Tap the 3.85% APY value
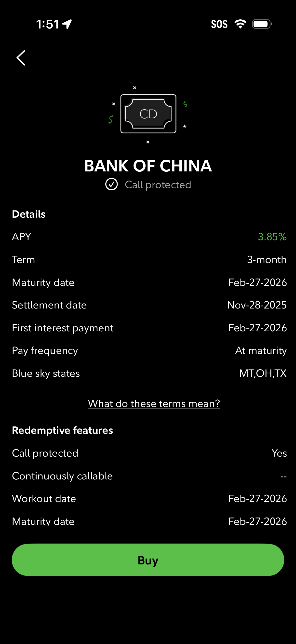Viewport: 296px width, 644px height. point(272,237)
